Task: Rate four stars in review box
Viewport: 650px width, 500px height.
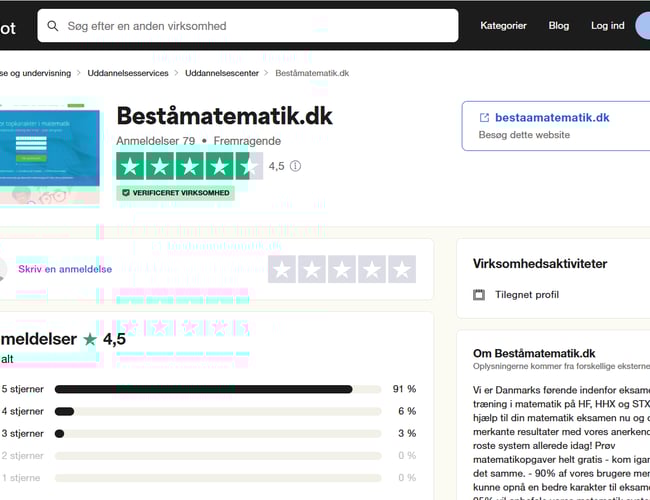Action: click(x=372, y=269)
